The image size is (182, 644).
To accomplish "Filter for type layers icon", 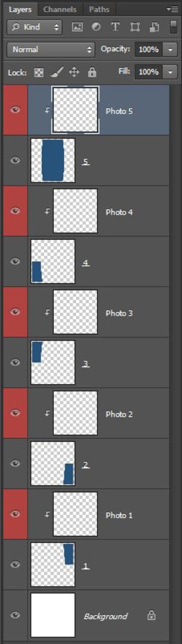I will coord(115,27).
